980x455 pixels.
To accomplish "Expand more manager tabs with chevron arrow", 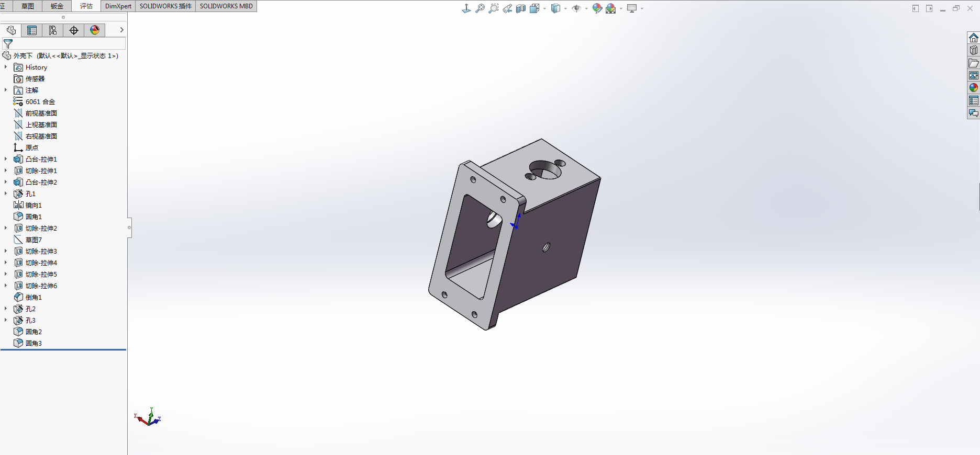I will point(121,30).
